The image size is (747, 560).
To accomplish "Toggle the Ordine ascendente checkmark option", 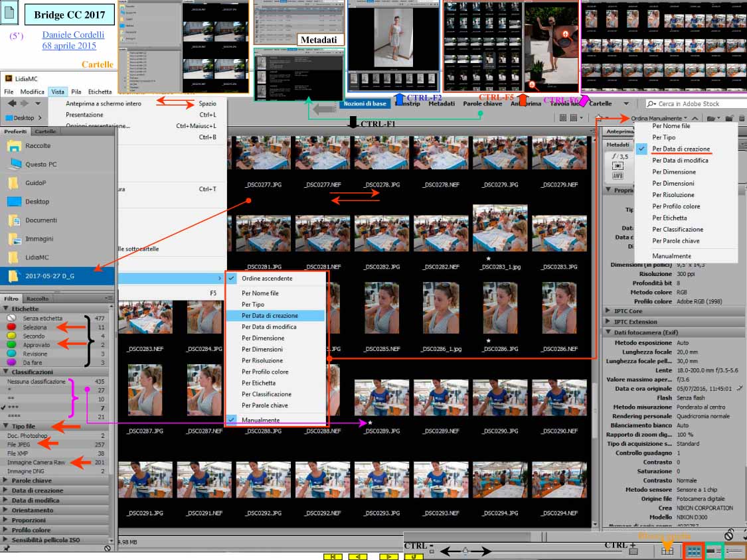I will [x=267, y=279].
